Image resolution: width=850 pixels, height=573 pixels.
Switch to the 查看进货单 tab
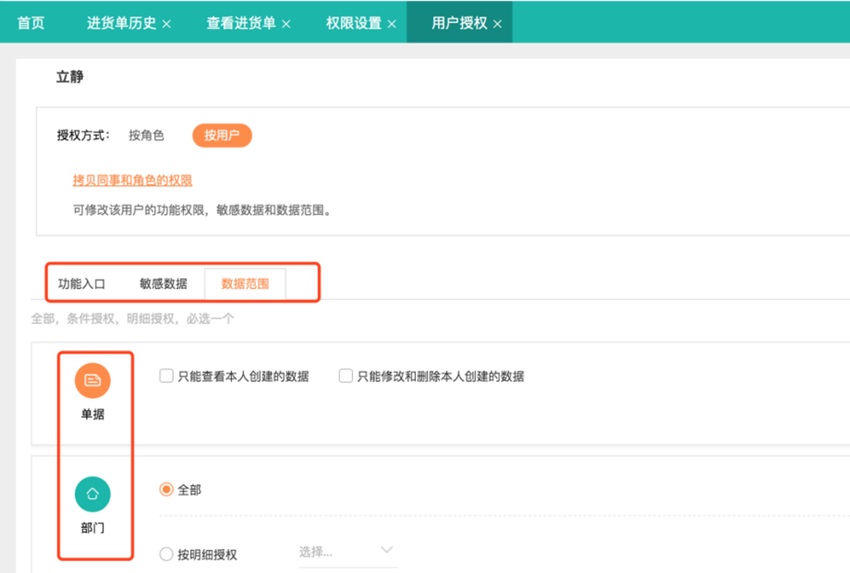point(241,22)
